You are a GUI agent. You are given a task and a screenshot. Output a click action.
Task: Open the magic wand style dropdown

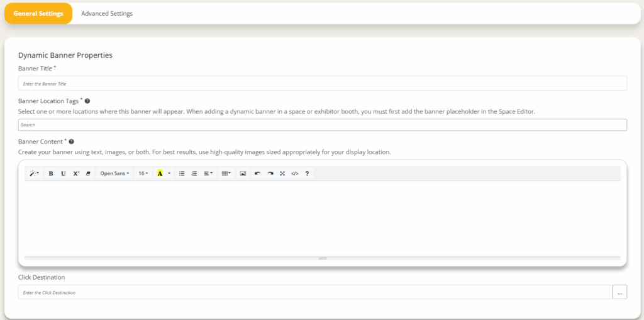click(x=35, y=174)
